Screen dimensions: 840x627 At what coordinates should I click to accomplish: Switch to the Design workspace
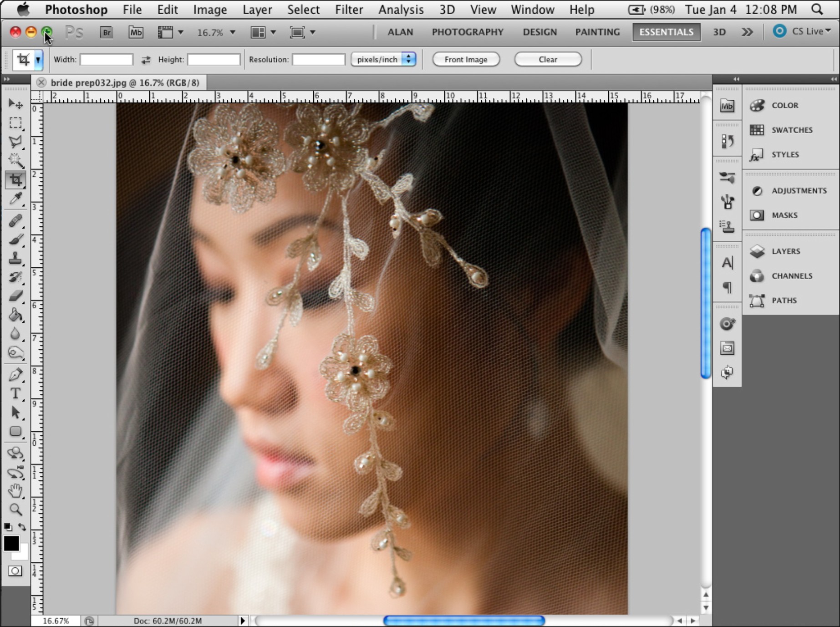click(x=540, y=32)
